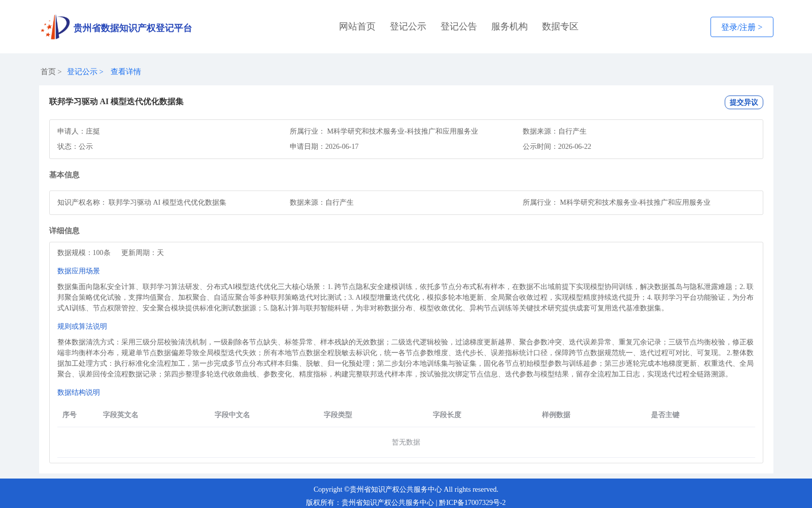Select 服务机构 in the top menu
The height and width of the screenshot is (508, 812).
[510, 26]
